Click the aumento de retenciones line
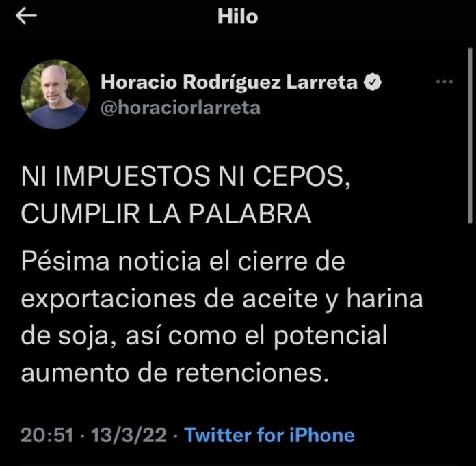 click(x=175, y=373)
